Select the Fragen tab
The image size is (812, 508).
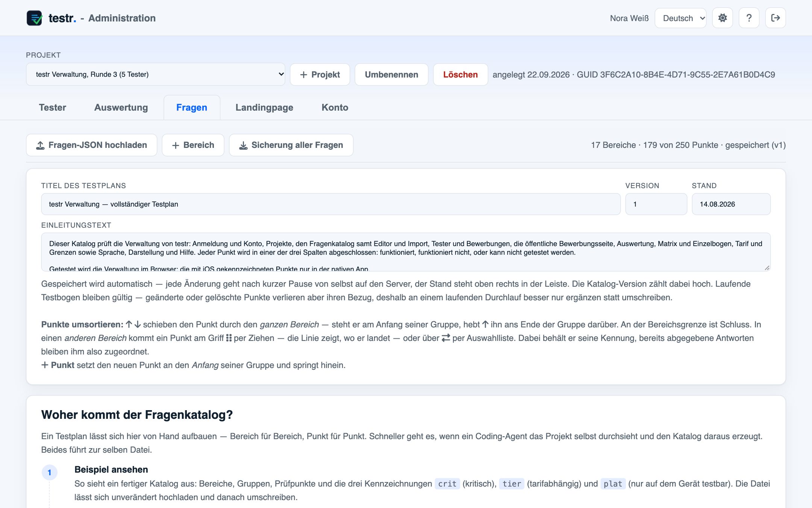(192, 108)
